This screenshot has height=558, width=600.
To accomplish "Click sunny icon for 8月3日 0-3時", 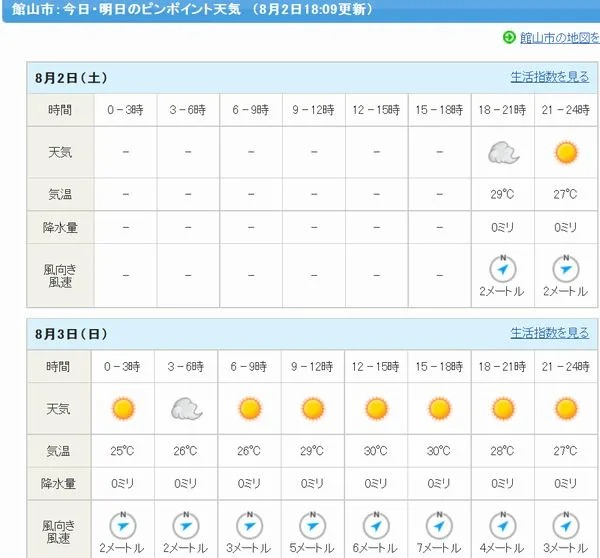I will point(123,408).
